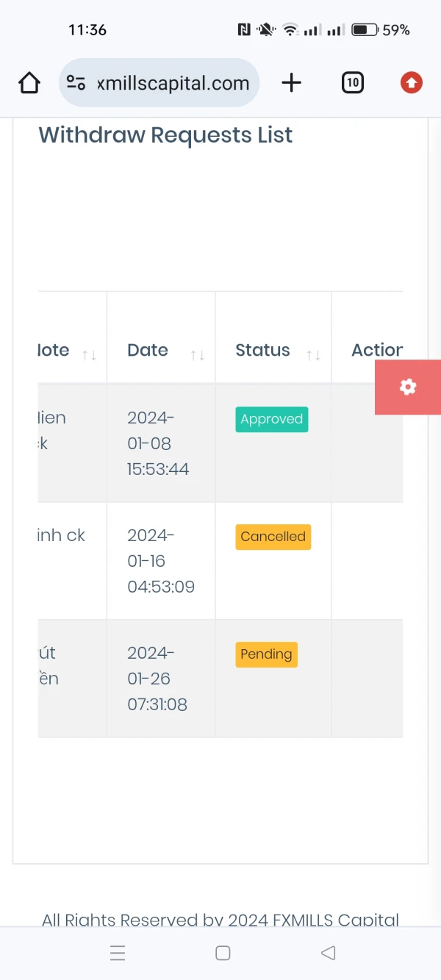Screen dimensions: 441x980
Task: Click the Cancelled status badge
Action: tap(273, 537)
